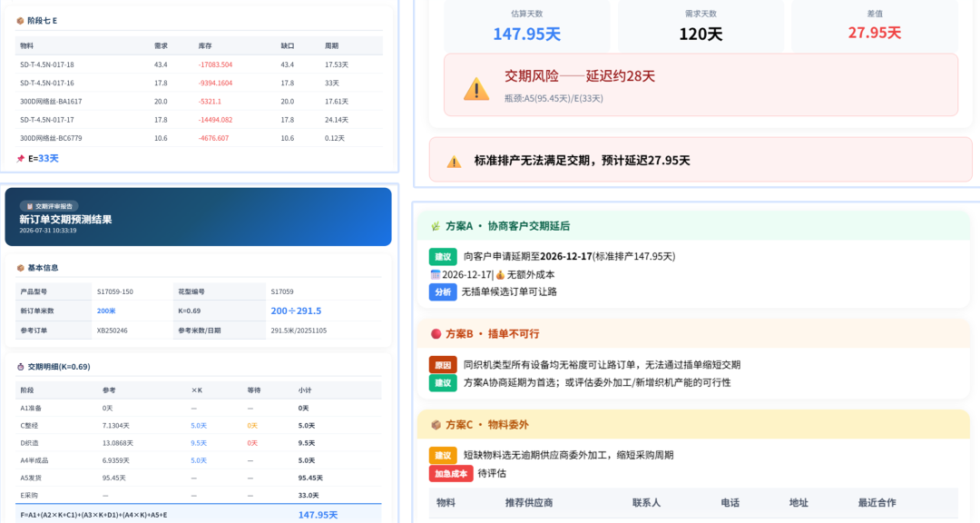The height and width of the screenshot is (523, 980).
Task: Click the 需求天数 120天 value
Action: 701,34
